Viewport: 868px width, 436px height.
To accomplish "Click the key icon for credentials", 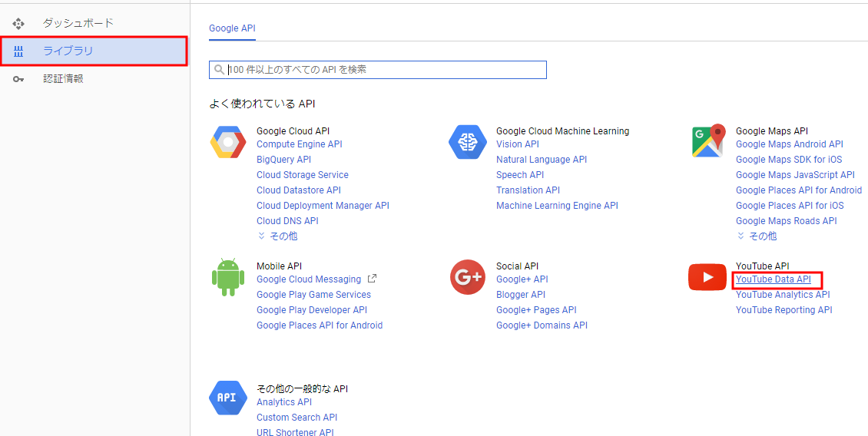I will pos(18,79).
